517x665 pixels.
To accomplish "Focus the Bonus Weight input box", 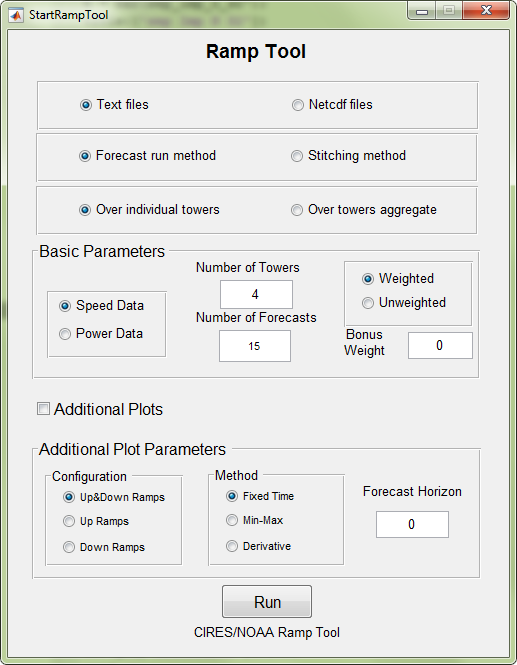I will coord(440,346).
